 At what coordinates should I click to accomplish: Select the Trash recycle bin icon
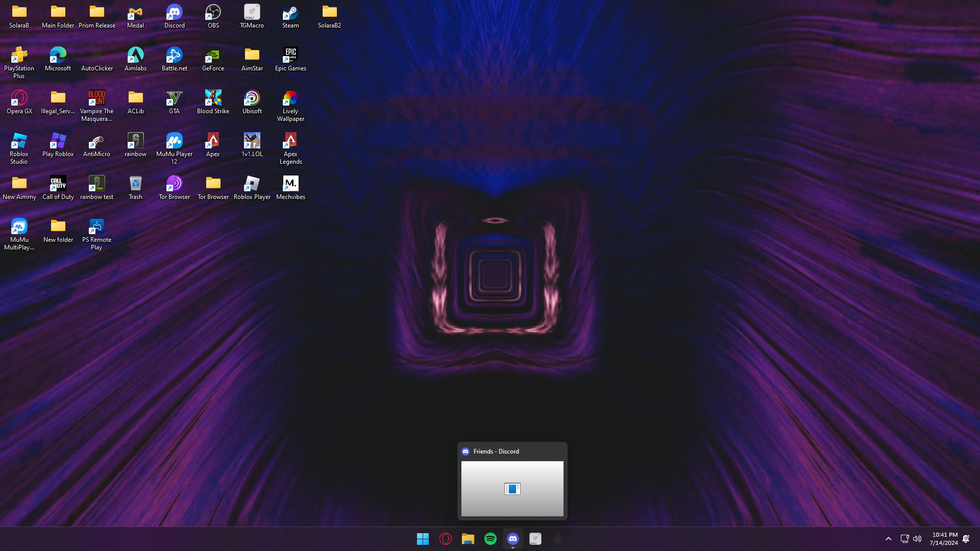[135, 187]
